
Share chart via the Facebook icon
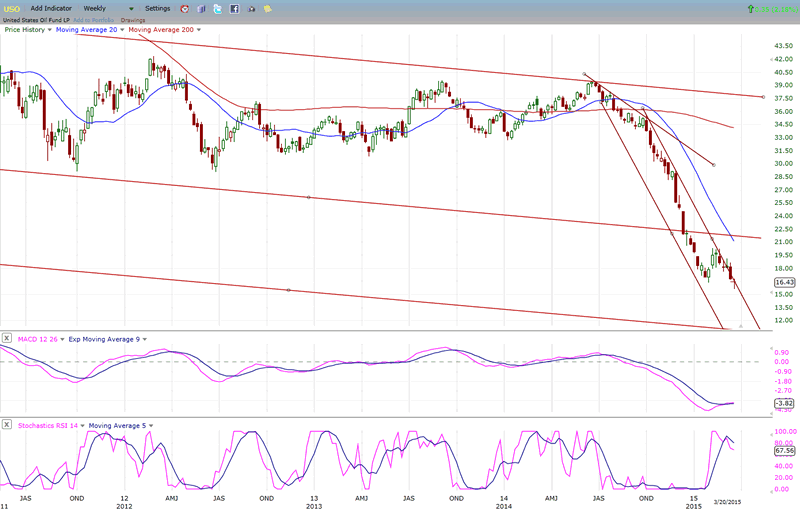pos(234,8)
